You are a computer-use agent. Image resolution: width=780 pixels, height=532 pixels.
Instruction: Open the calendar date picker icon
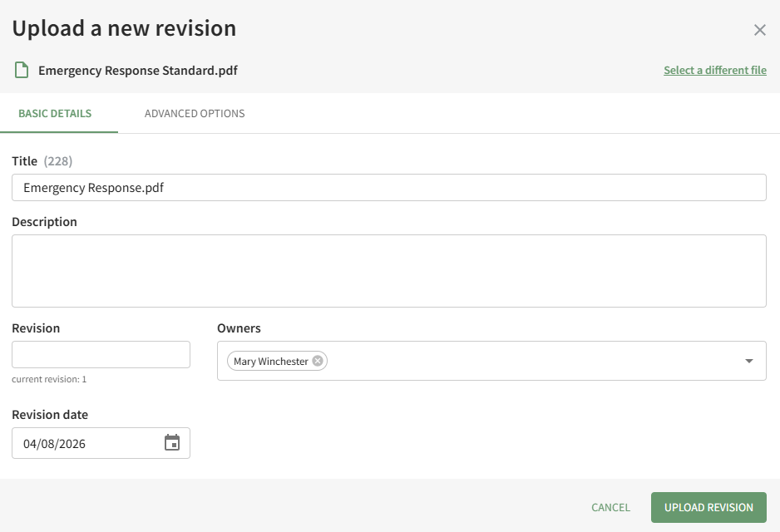pos(172,443)
